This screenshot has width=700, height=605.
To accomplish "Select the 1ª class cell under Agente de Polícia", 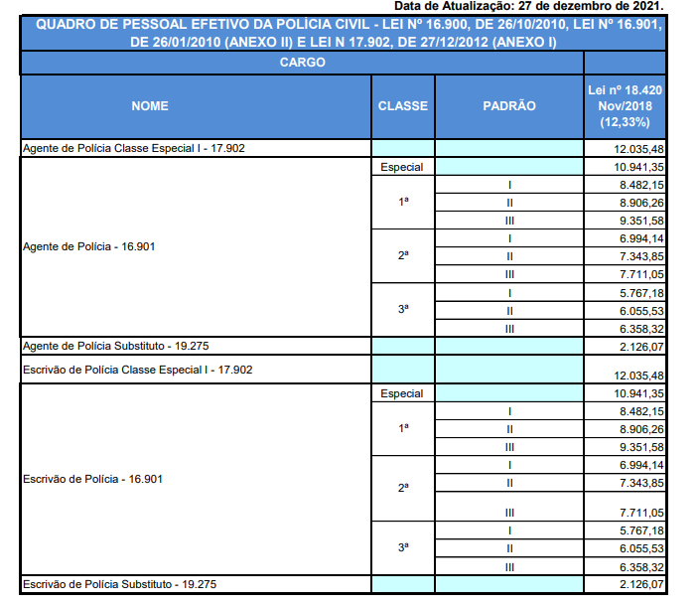I will coord(403,202).
